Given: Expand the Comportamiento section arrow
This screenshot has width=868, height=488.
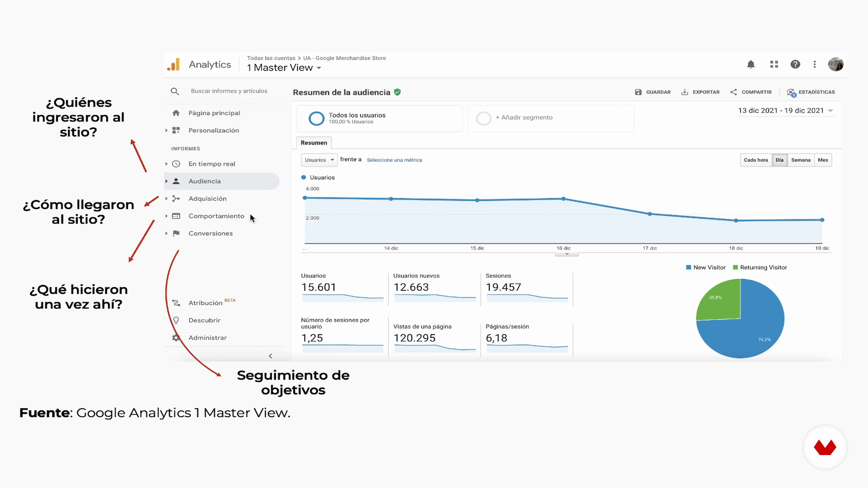Looking at the screenshot, I should click(166, 216).
